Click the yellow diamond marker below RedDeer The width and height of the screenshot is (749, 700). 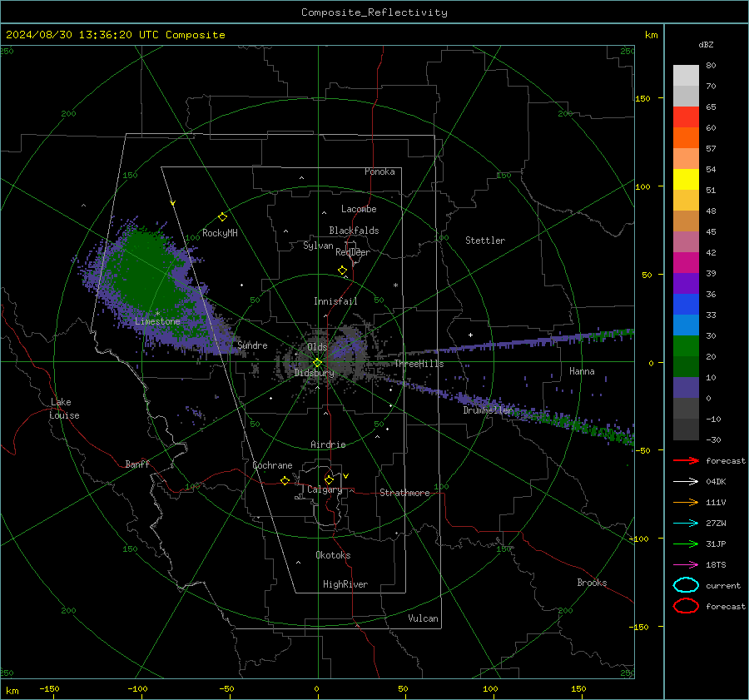(343, 271)
